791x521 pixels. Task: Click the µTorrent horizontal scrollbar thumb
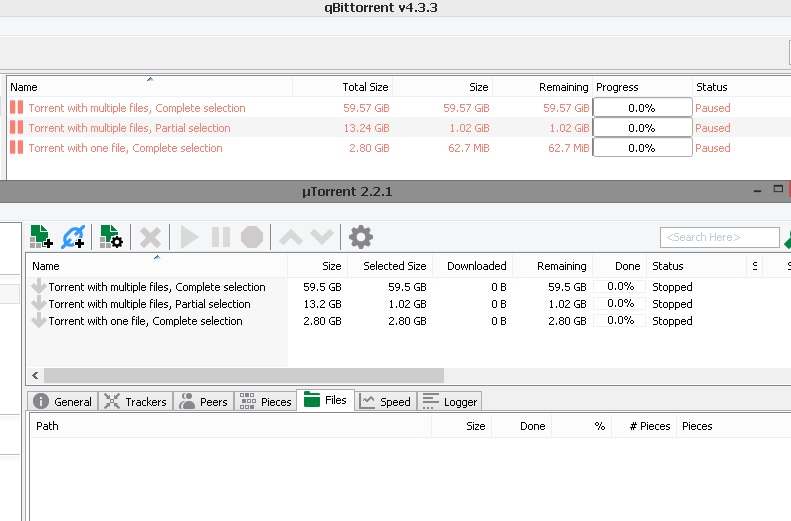point(244,375)
